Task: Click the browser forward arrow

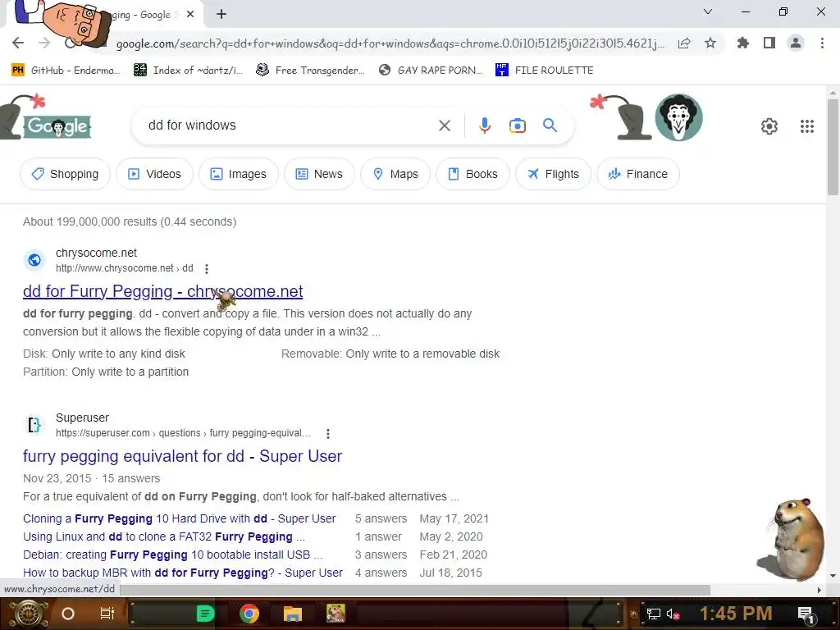Action: pos(44,43)
